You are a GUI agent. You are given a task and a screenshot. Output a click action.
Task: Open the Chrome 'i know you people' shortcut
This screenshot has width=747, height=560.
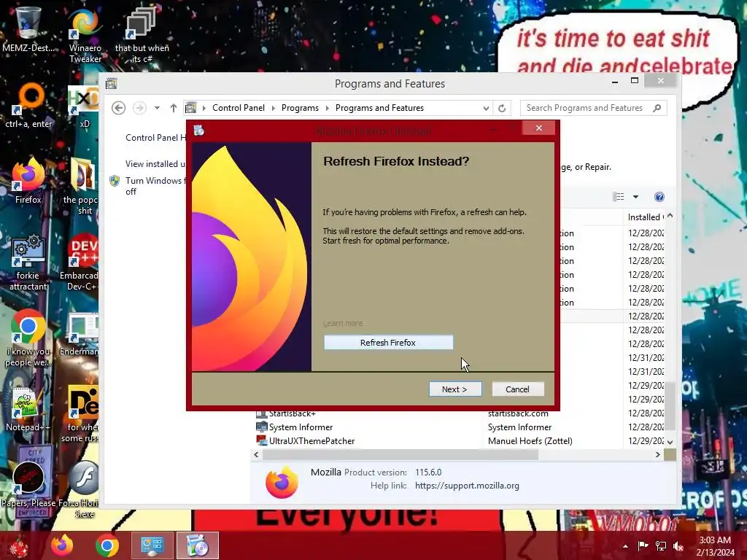coord(28,338)
